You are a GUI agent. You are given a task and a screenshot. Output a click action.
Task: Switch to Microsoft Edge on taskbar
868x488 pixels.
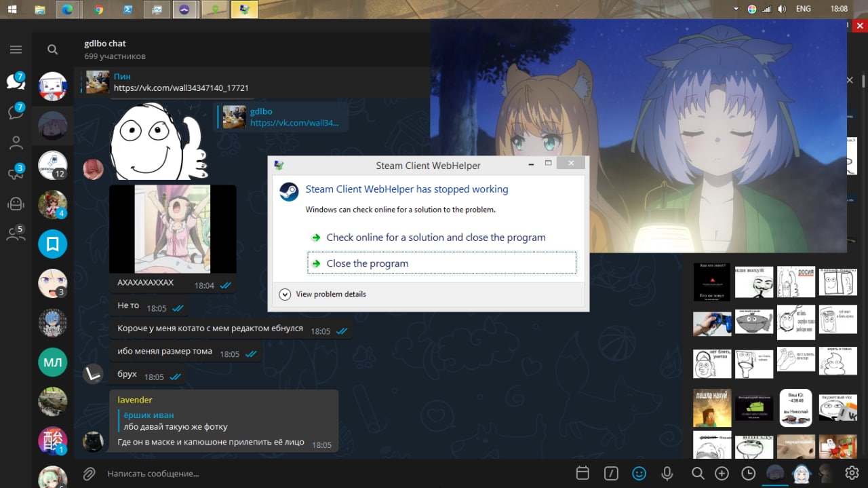coord(68,9)
